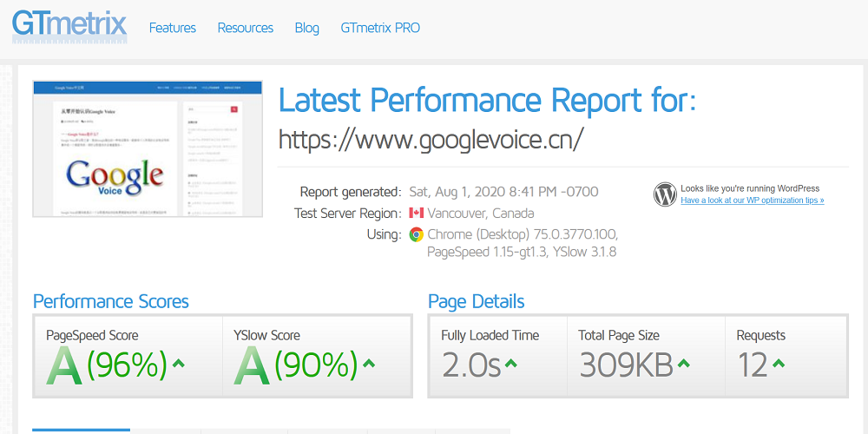Click the green arrow beside PageSpeed 96%

(x=179, y=364)
